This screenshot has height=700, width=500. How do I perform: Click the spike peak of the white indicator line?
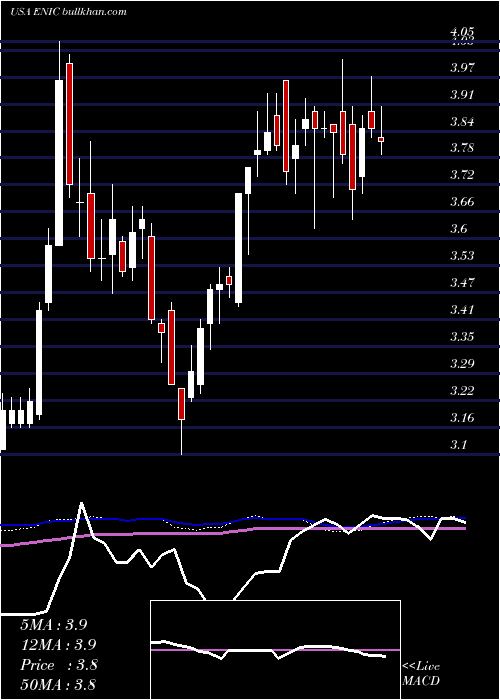coord(81,503)
